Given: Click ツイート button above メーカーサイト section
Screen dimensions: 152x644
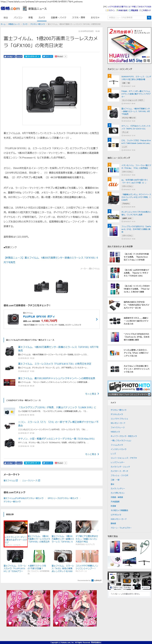Looking at the screenshot, I should tap(48, 463).
